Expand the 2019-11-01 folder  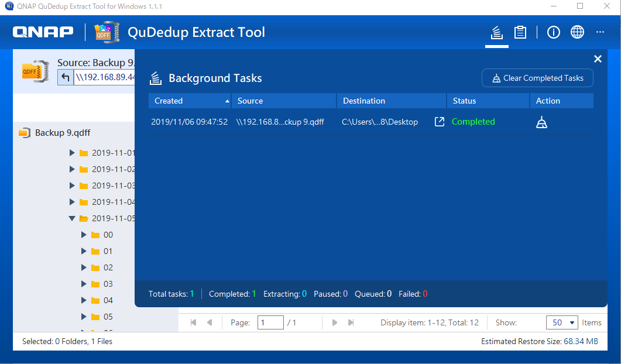(x=72, y=153)
